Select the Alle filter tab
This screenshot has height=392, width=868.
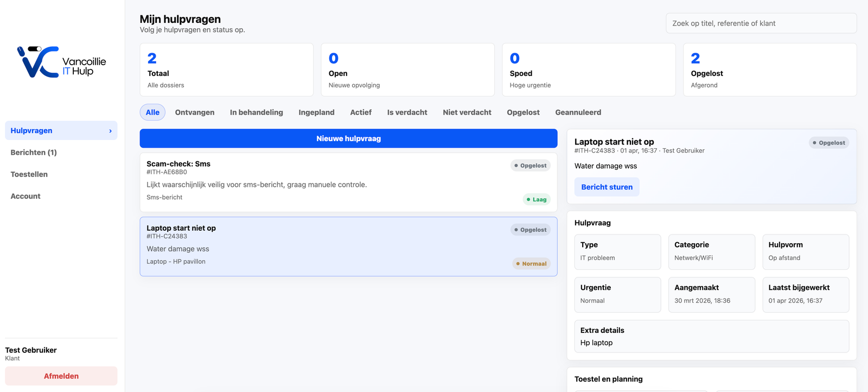[152, 112]
